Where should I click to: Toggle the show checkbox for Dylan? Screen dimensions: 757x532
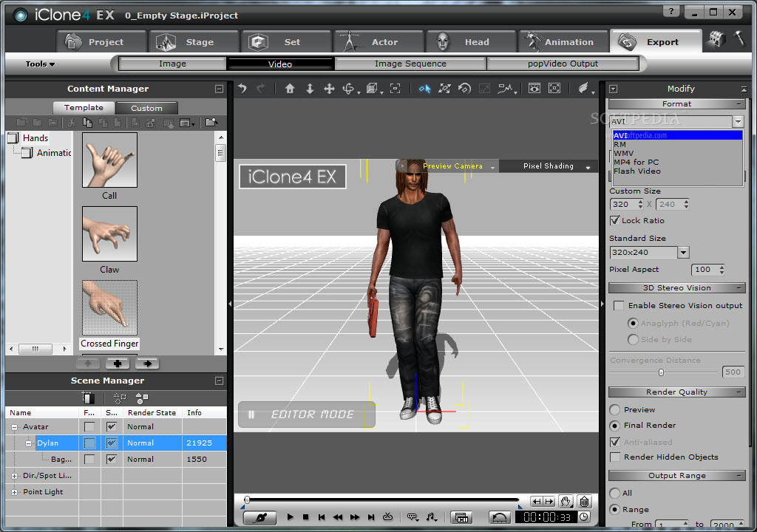coord(112,443)
